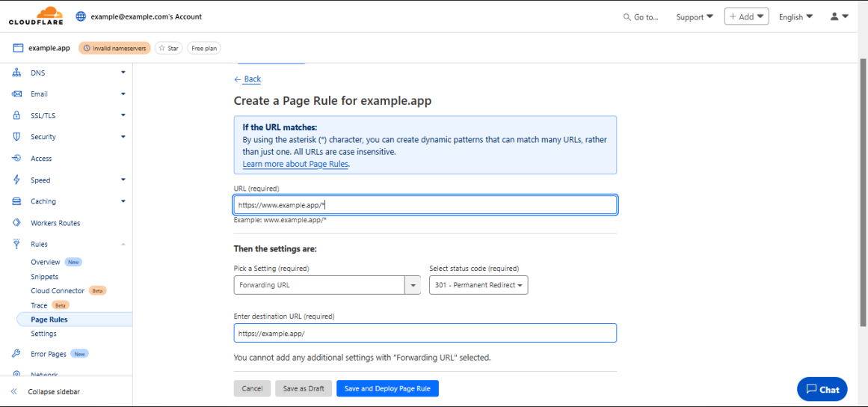Click the Cloudflare logo
The image size is (868, 407).
36,16
